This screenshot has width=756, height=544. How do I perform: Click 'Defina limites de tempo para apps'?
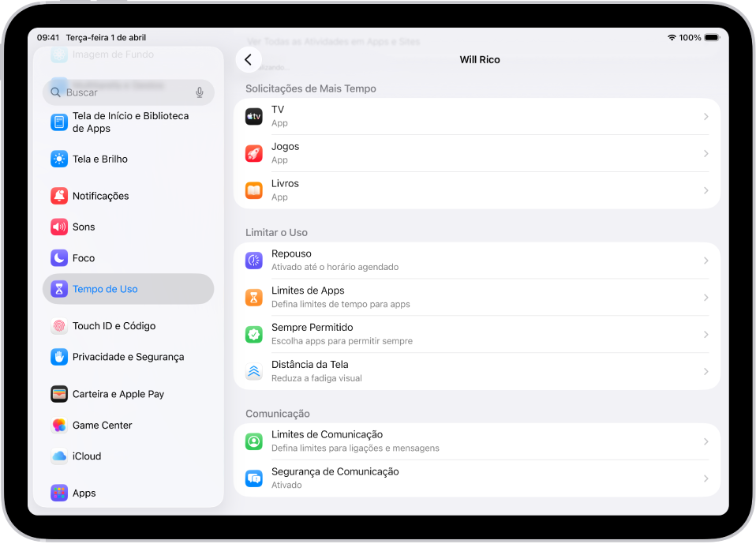tap(341, 304)
